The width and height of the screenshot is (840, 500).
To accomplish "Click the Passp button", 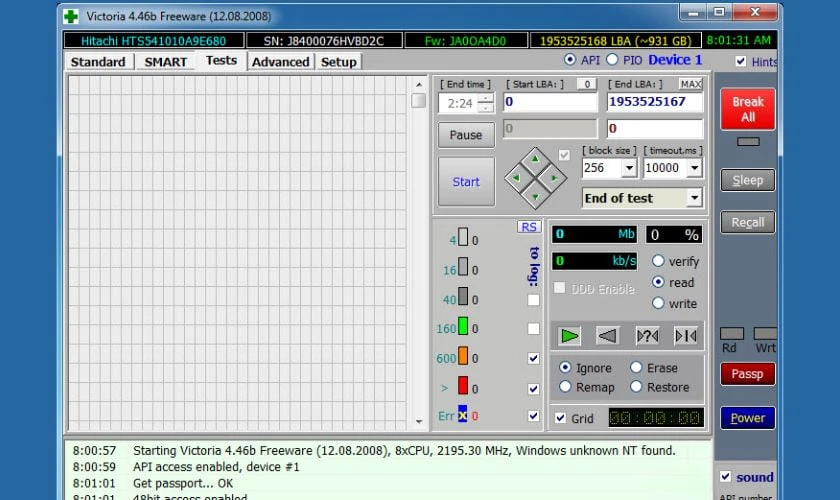I will tap(748, 374).
